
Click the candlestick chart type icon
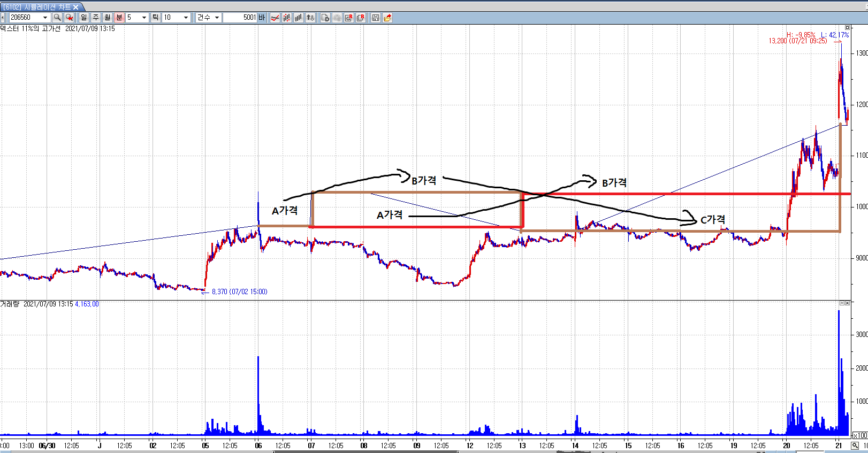[x=287, y=18]
